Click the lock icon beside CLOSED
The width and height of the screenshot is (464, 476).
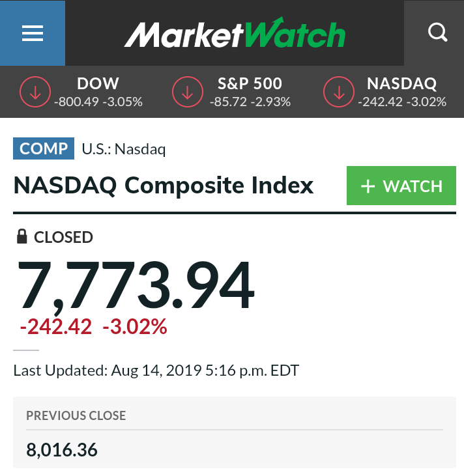[x=22, y=237]
